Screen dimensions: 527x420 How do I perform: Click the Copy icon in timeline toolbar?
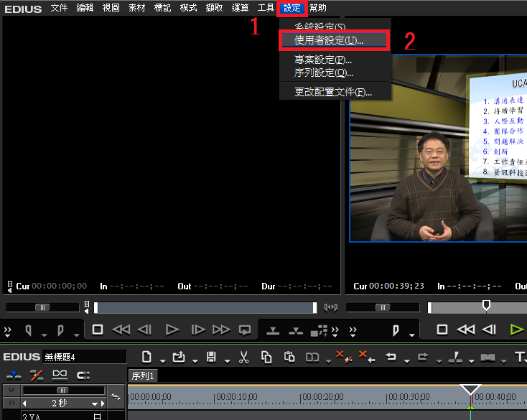tap(266, 357)
